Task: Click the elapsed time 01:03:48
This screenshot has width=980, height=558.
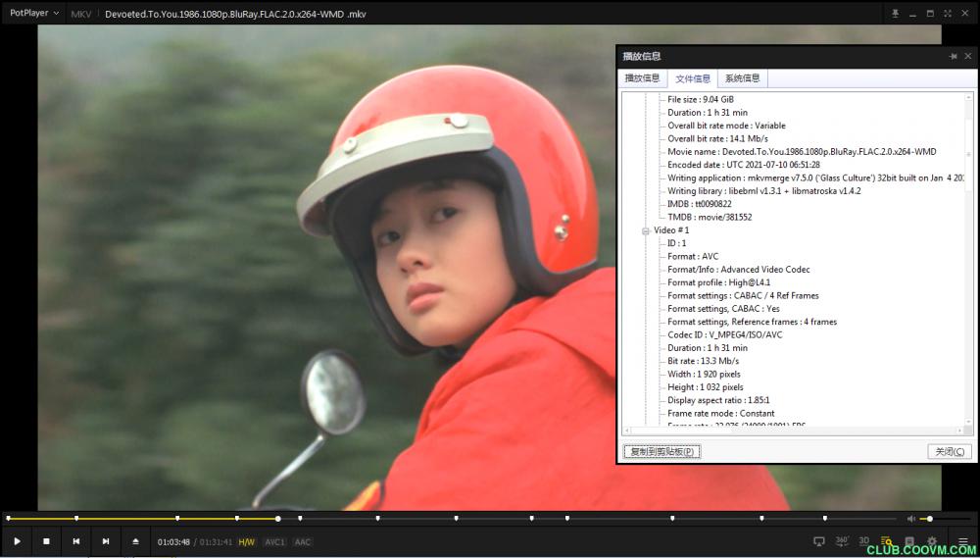Action: [173, 542]
